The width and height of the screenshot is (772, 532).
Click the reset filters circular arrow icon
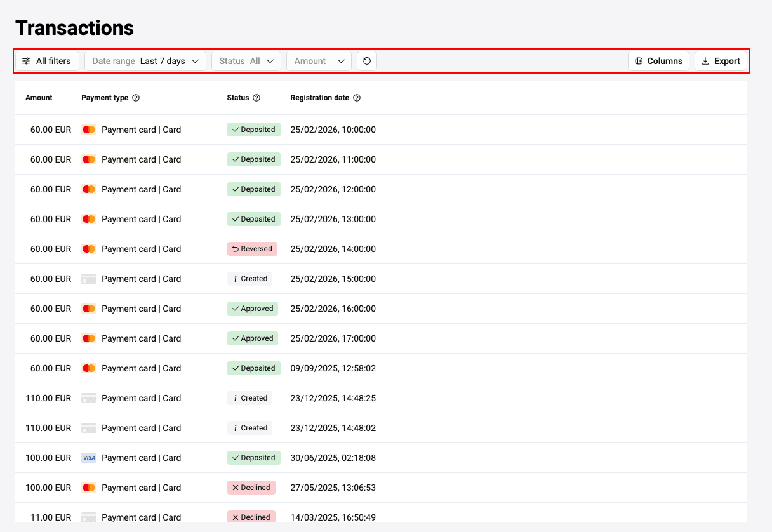[x=367, y=61]
